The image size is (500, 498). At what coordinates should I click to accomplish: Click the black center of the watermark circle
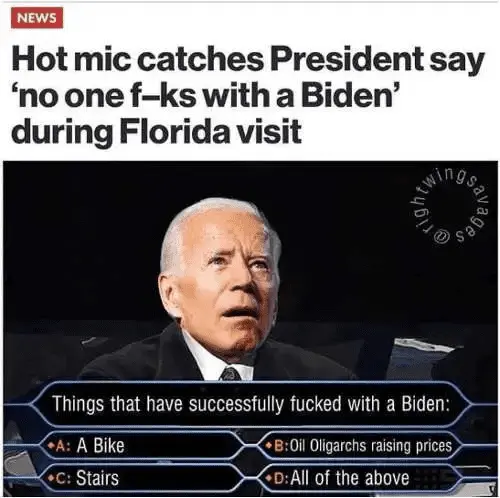(x=452, y=205)
